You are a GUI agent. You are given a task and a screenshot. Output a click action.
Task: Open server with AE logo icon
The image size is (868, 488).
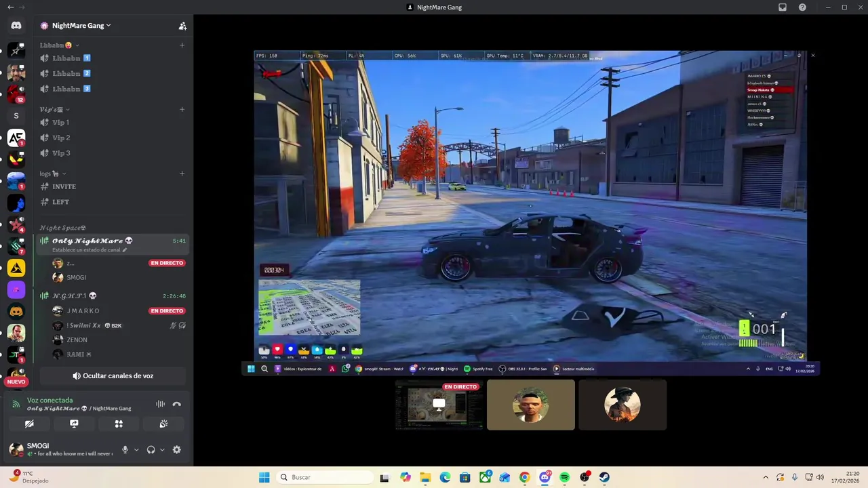coord(16,138)
